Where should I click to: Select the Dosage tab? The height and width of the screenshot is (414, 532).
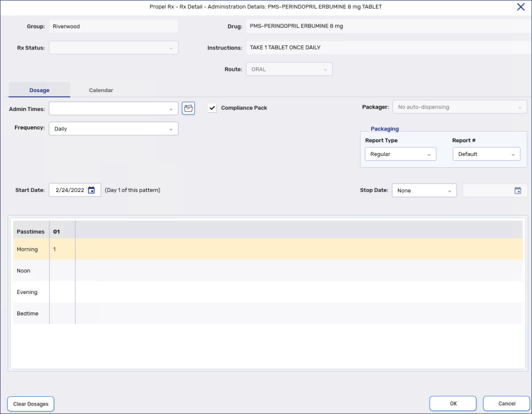click(x=39, y=90)
